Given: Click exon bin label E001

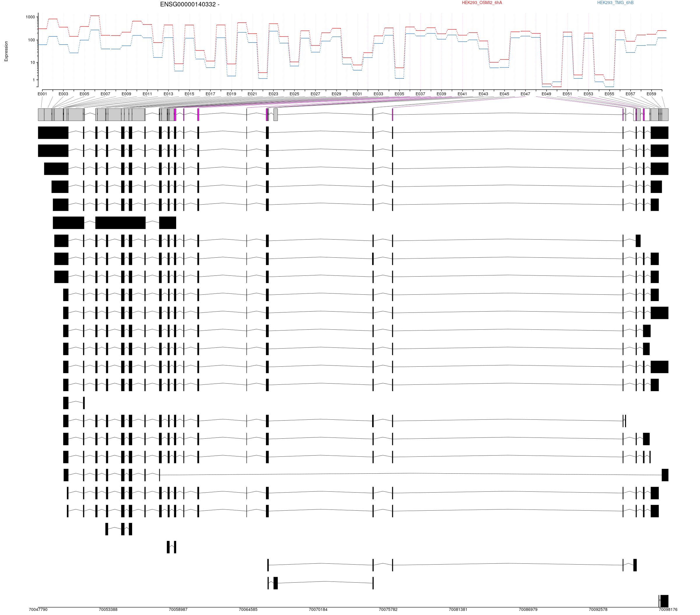Looking at the screenshot, I should coord(43,94).
